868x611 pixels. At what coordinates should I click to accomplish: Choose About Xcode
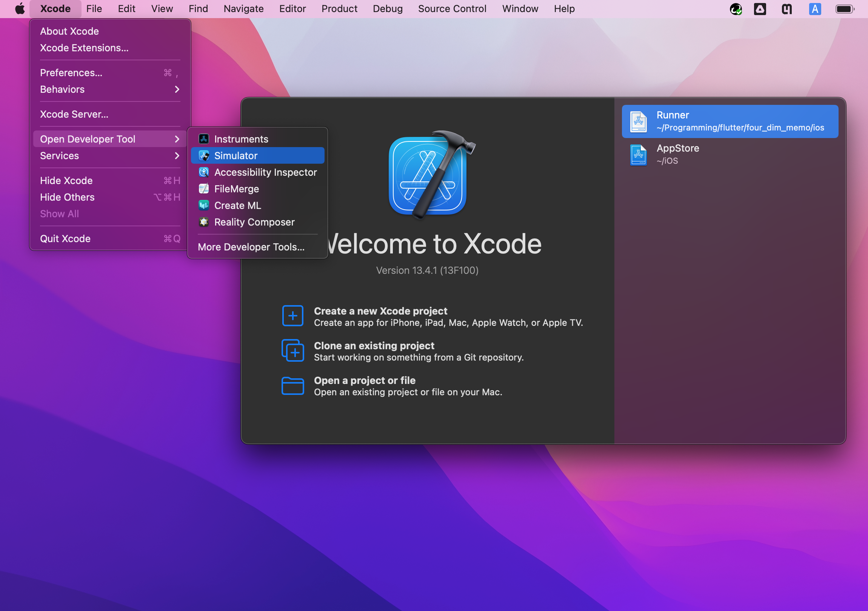click(x=110, y=31)
